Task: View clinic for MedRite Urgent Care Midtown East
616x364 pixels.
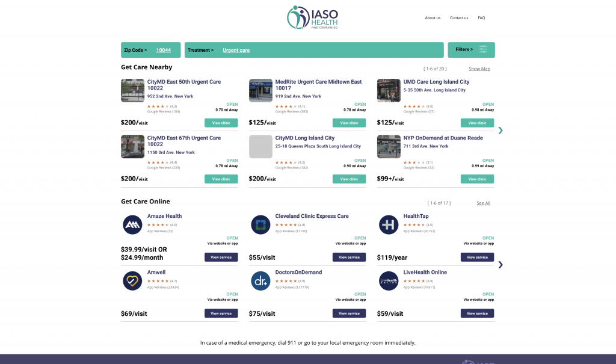Action: click(350, 123)
